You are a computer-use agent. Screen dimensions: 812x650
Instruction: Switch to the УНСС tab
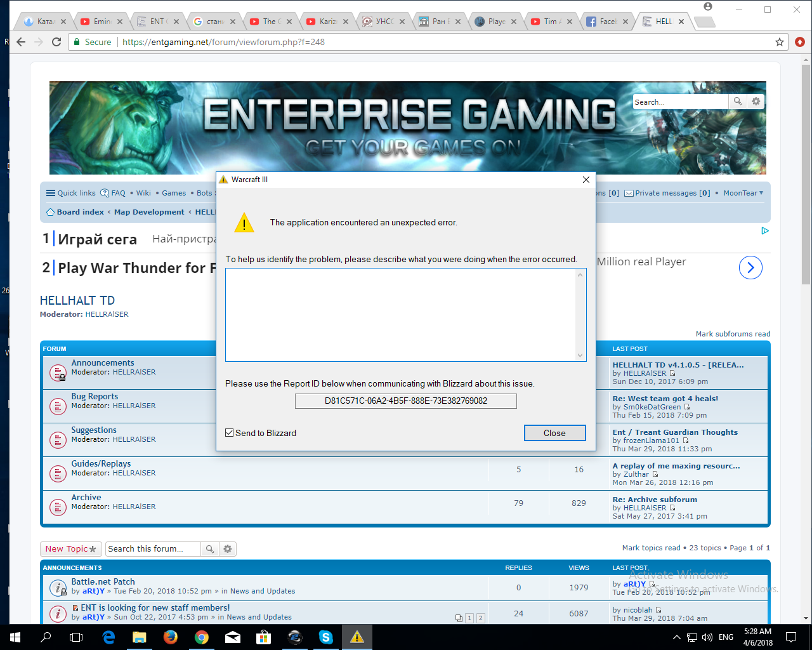383,21
